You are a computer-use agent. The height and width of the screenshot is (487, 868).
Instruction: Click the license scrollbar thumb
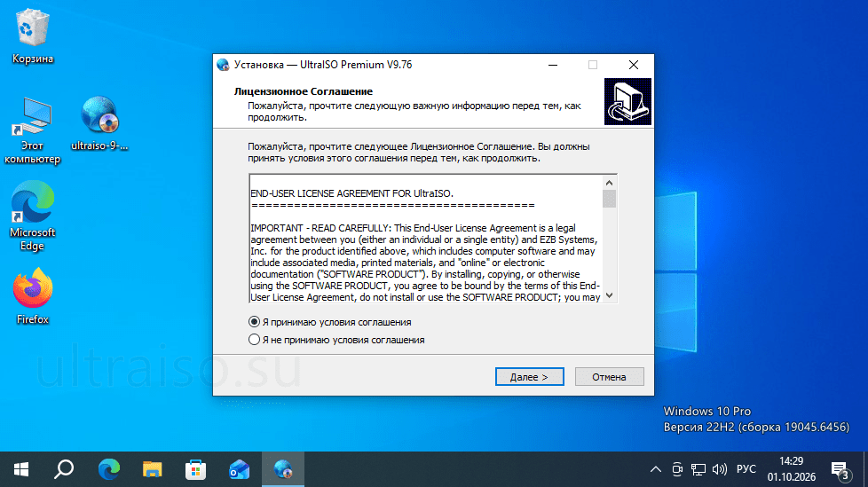coord(609,199)
